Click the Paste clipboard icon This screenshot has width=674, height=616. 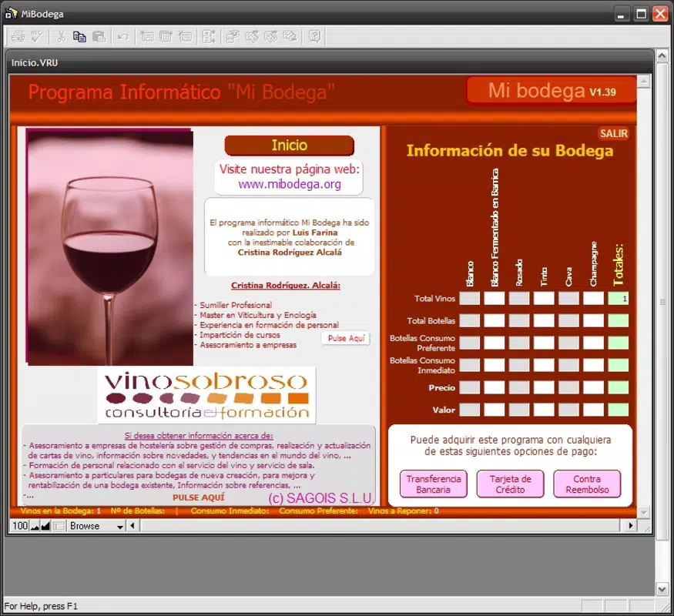pyautogui.click(x=99, y=37)
